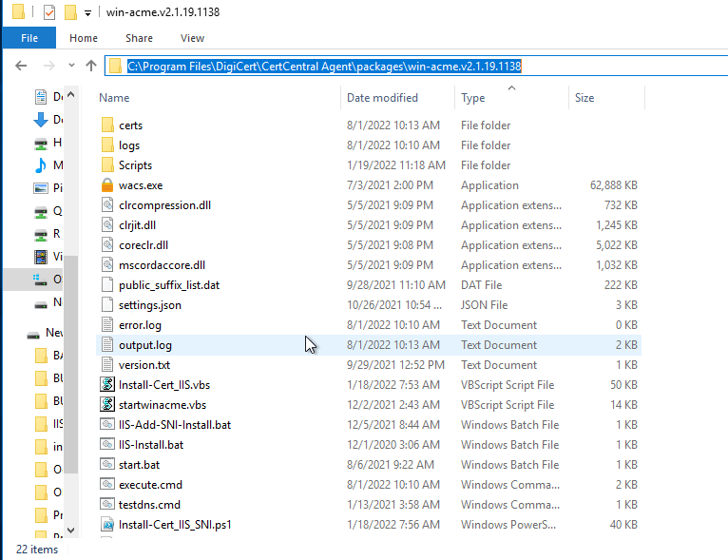Select the output.log file icon
Viewport: 728px width, 560px height.
click(107, 344)
